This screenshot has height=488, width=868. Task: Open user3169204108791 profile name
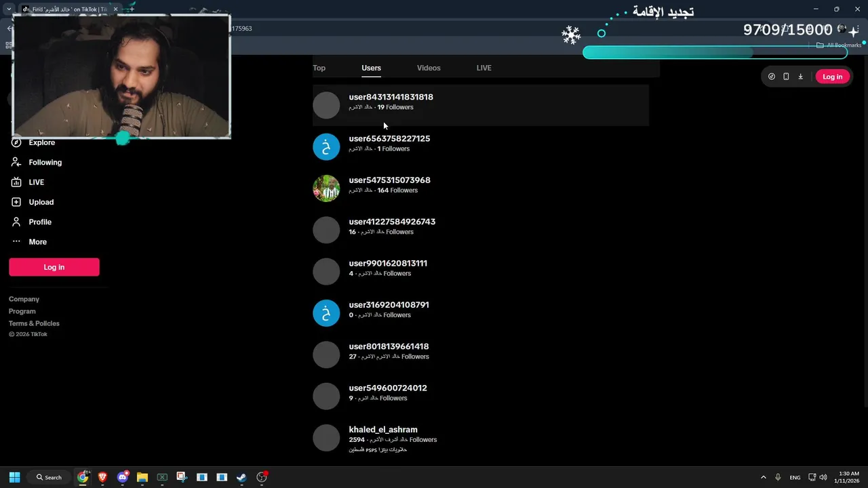point(389,305)
